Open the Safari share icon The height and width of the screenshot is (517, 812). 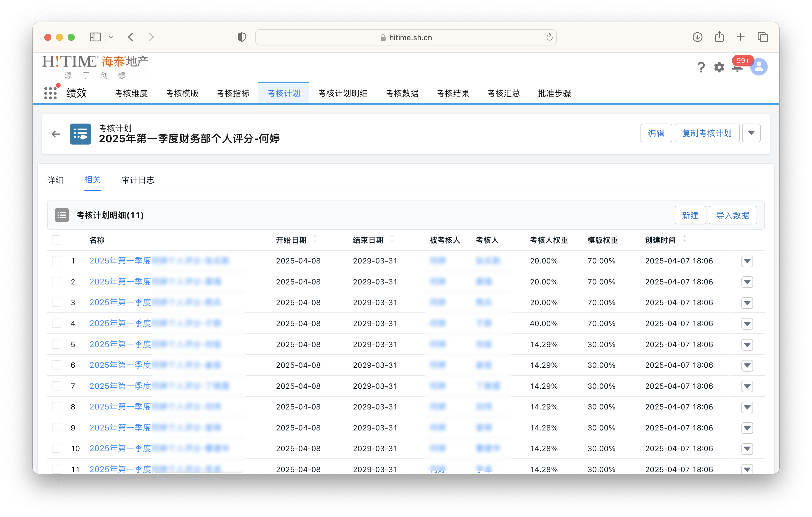(719, 36)
